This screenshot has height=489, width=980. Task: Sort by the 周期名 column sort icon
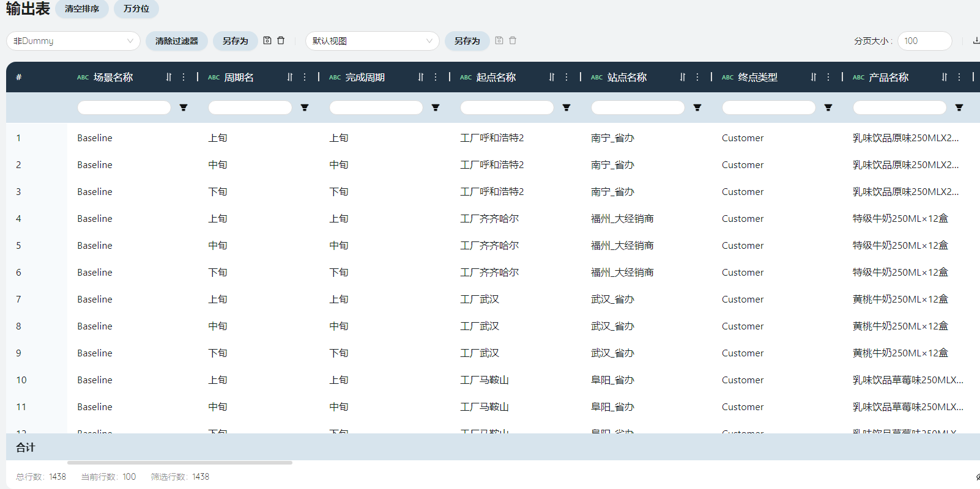click(290, 77)
